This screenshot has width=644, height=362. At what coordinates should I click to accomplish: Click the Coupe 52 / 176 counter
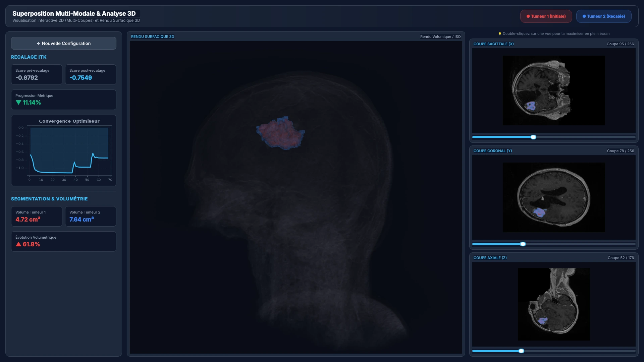pyautogui.click(x=621, y=258)
